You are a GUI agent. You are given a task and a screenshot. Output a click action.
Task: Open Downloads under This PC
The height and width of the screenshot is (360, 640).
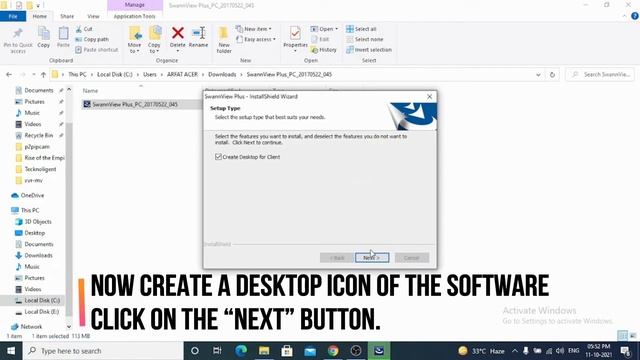click(38, 256)
